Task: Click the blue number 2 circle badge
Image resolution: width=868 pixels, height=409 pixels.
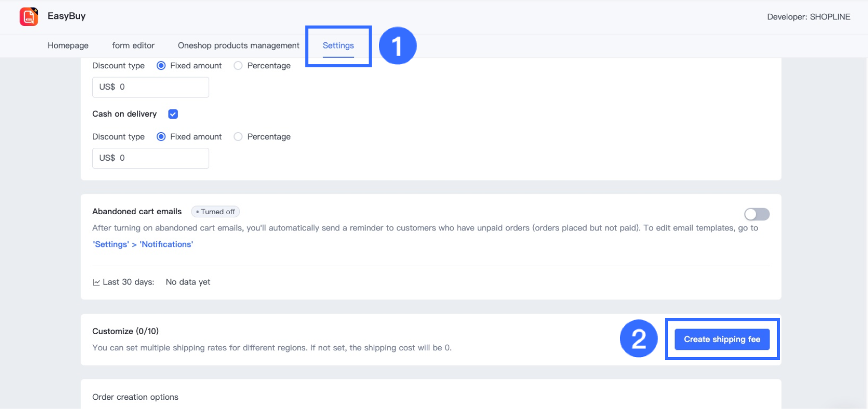Action: click(638, 339)
